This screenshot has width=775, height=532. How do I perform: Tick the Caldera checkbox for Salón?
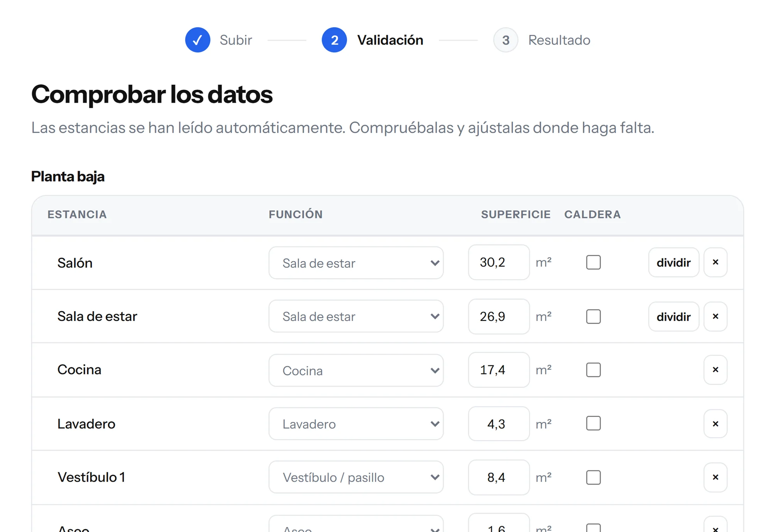[593, 262]
